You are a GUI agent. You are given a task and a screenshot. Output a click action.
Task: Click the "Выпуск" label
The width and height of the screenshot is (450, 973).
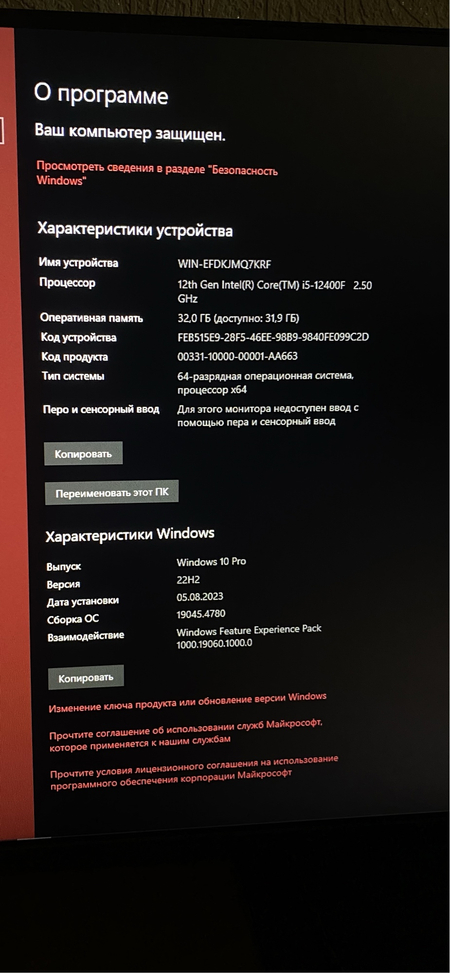coord(64,567)
